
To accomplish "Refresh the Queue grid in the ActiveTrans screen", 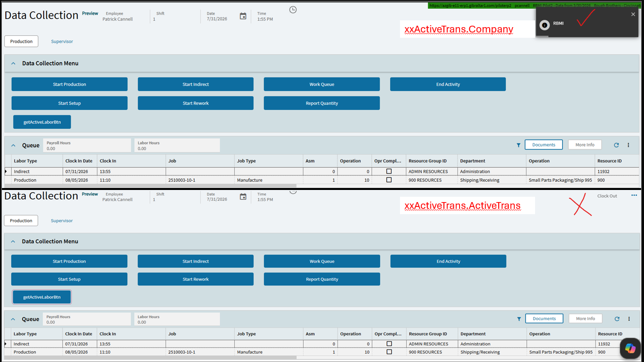I will coord(617,319).
